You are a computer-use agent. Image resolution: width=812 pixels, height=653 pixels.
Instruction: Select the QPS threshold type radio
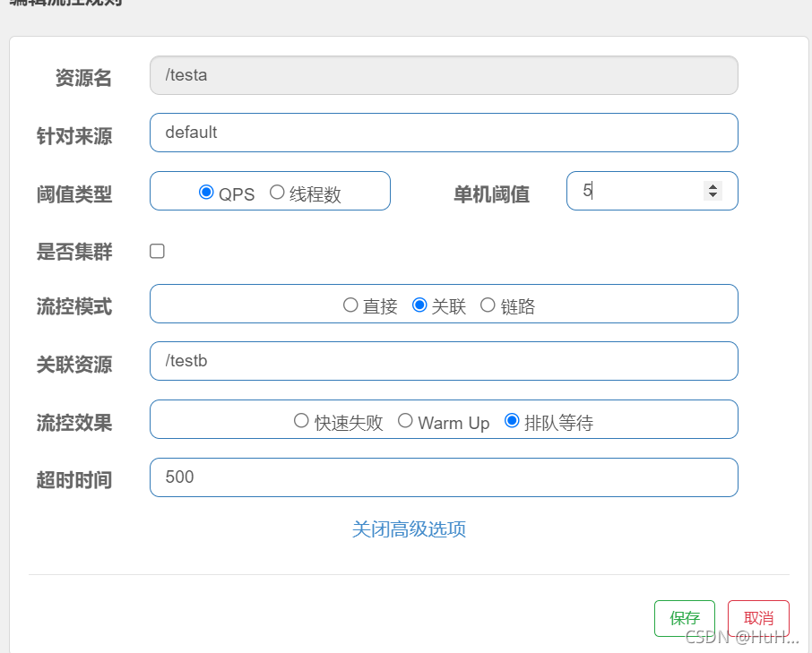[206, 192]
